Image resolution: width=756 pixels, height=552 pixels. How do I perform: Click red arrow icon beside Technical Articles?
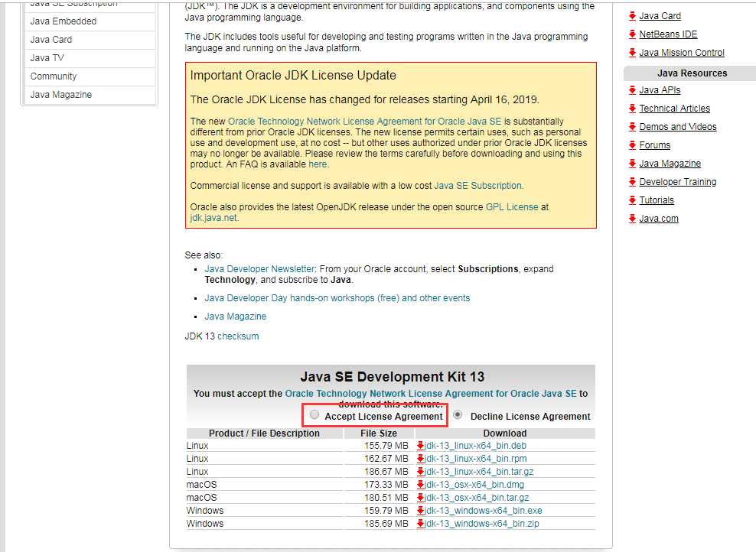coord(632,109)
